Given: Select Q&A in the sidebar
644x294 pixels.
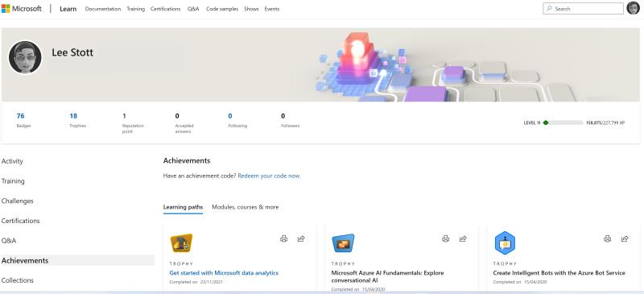Looking at the screenshot, I should (9, 241).
